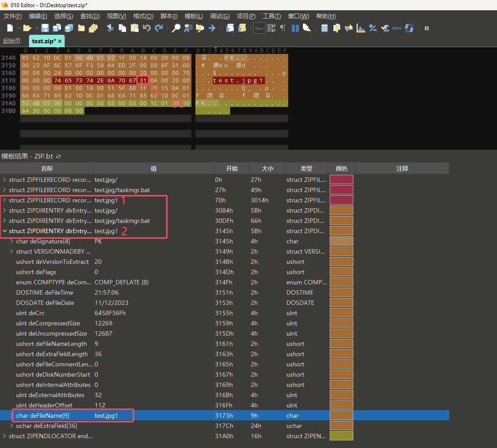Screen dimensions: 497x448
Task: Toggle show whitespace pilcrow icon
Action: click(283, 28)
